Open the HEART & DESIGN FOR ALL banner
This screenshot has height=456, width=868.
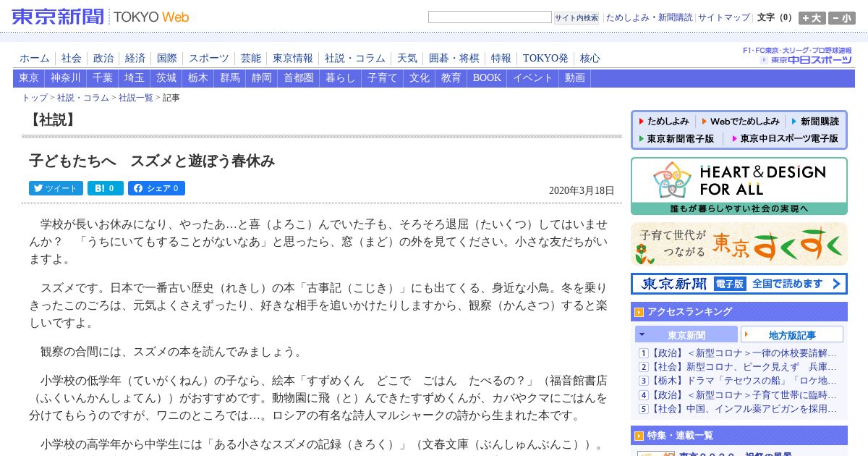(739, 186)
